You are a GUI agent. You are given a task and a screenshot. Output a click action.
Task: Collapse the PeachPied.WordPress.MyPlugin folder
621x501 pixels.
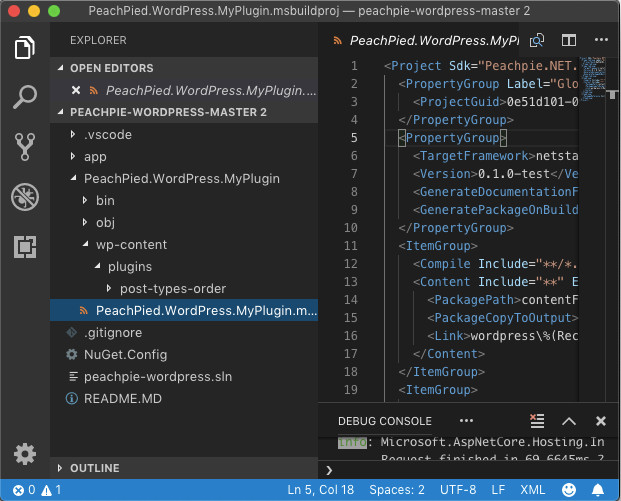(x=73, y=178)
